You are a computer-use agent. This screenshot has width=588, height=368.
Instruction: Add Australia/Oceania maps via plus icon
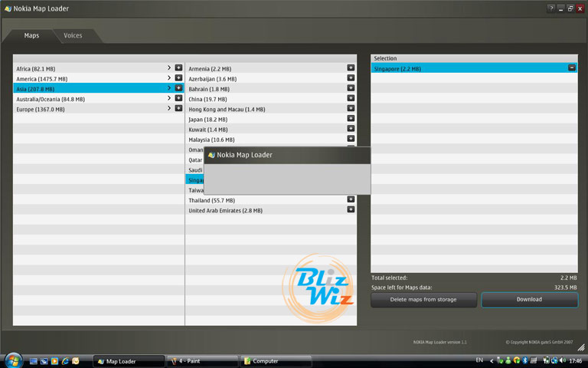point(178,98)
